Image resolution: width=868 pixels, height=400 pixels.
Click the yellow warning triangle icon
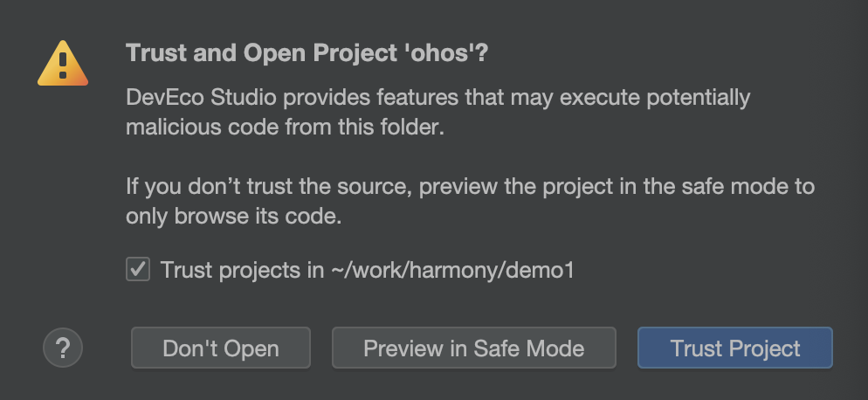coord(63,63)
